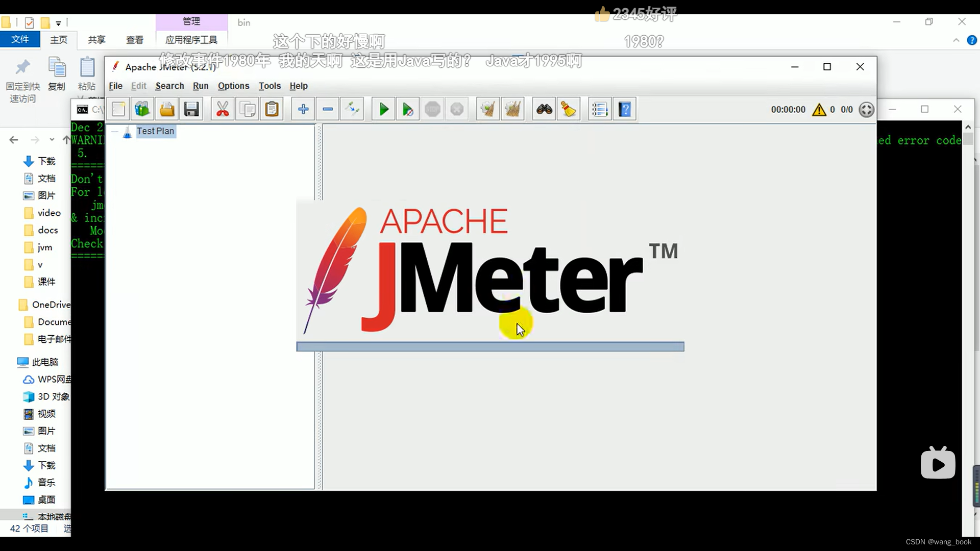Start the test with green play icon
Image resolution: width=980 pixels, height=551 pixels.
point(383,109)
